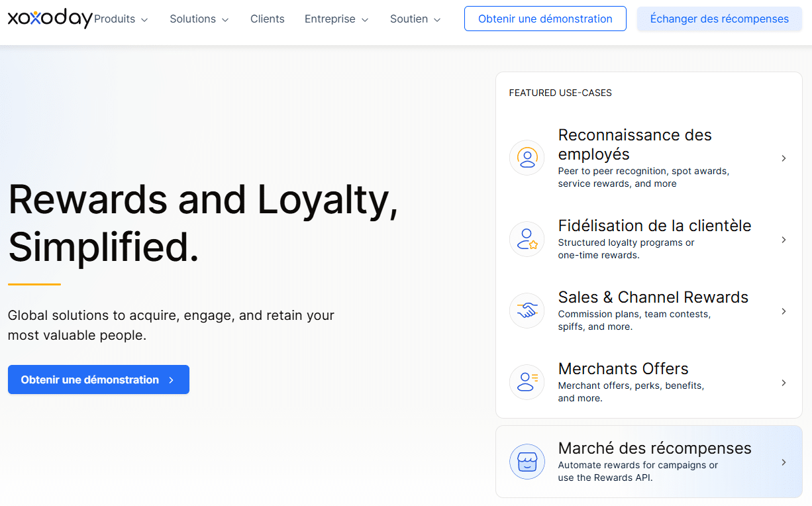
Task: Click the yellow underline below Simplified
Action: coord(33,283)
